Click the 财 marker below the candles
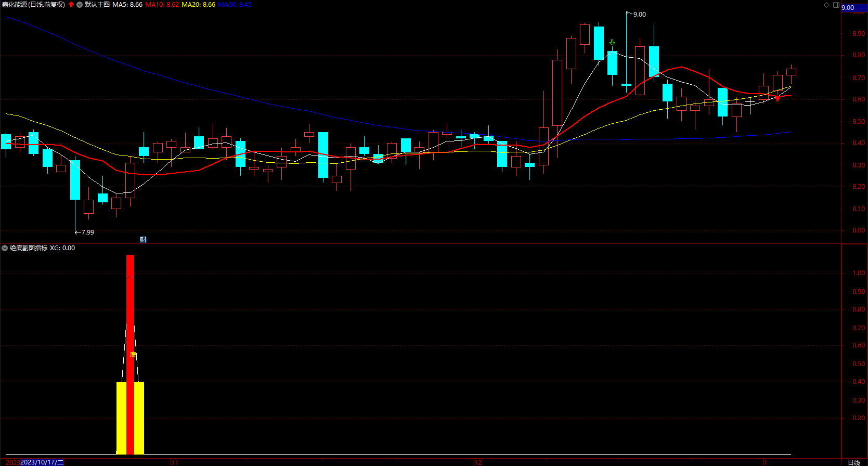This screenshot has height=466, width=868. (x=143, y=239)
